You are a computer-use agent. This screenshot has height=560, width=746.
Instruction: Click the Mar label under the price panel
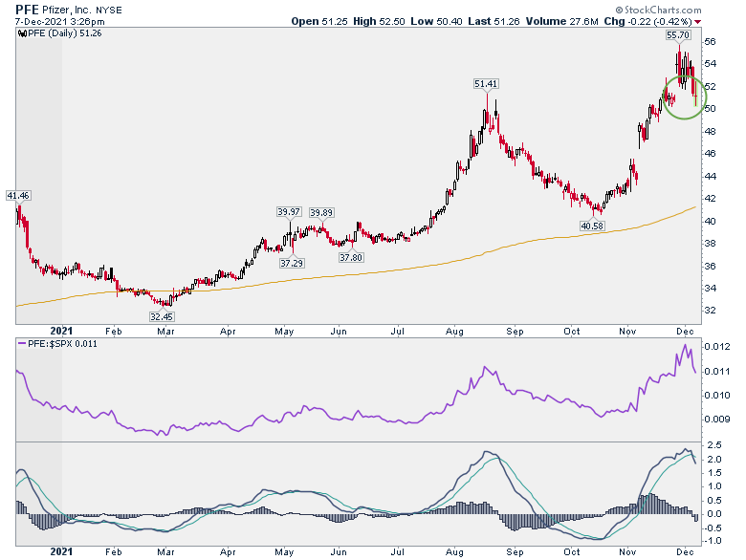coord(165,332)
